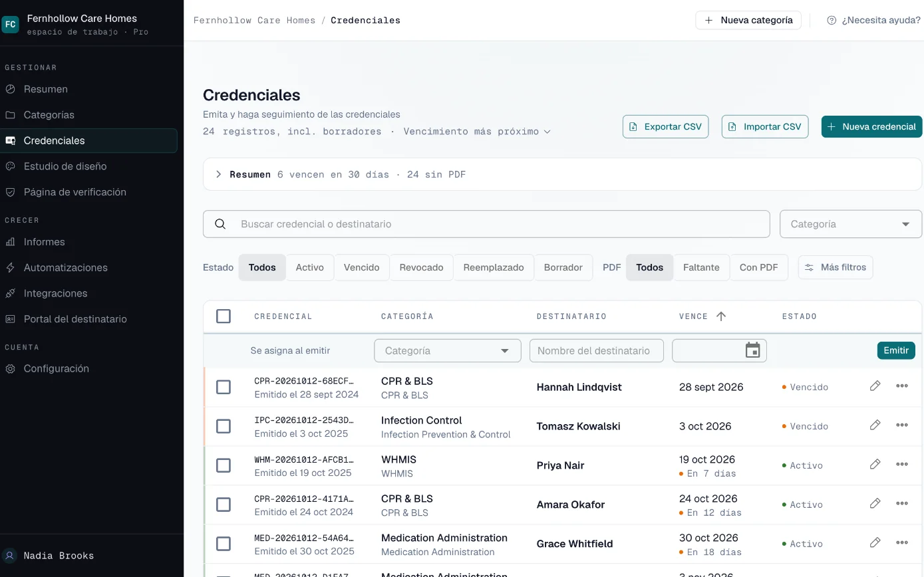Open more options for Hannah Lindqvist row
Viewport: 924px width, 577px height.
tap(902, 386)
